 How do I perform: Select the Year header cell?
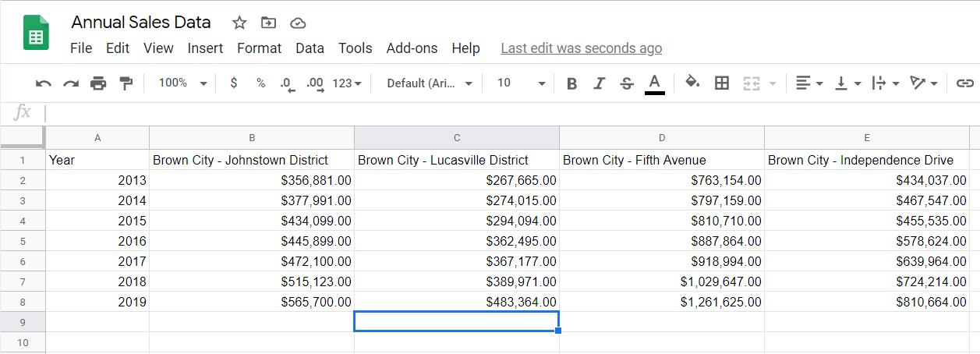tap(97, 160)
